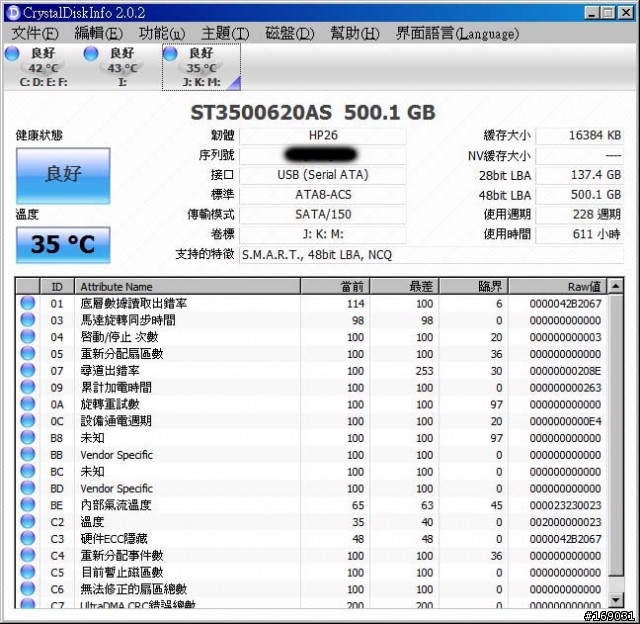Image resolution: width=640 pixels, height=624 pixels.
Task: Click status orb for attribute 0A
Action: (28, 404)
